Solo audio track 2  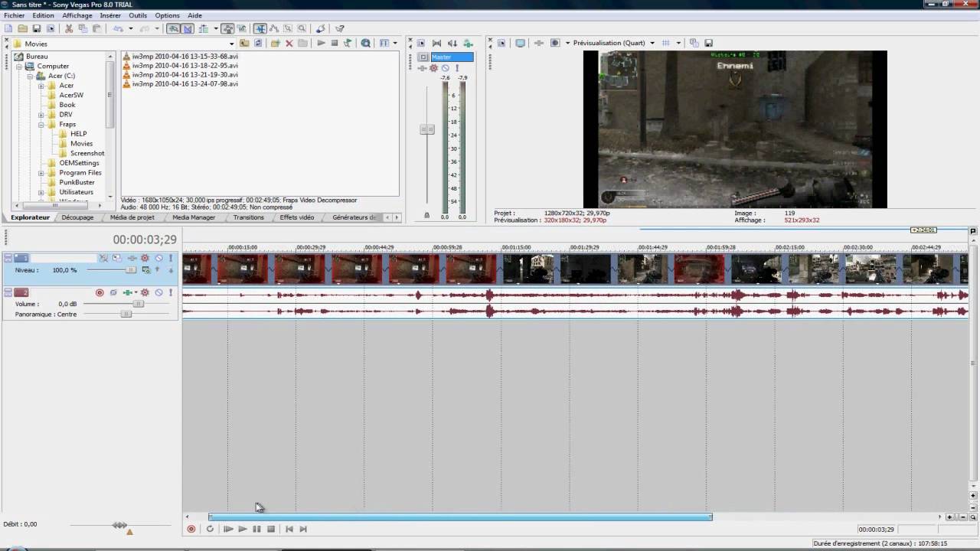[x=170, y=292]
